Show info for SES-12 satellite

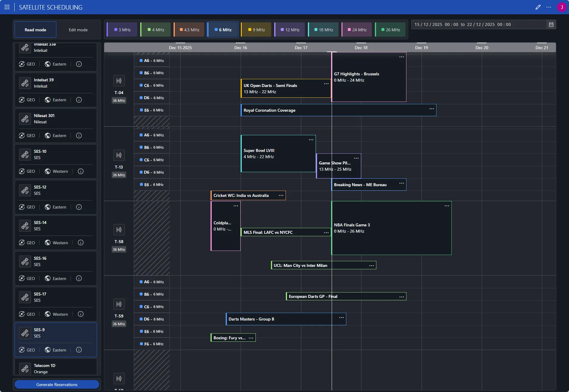click(79, 207)
